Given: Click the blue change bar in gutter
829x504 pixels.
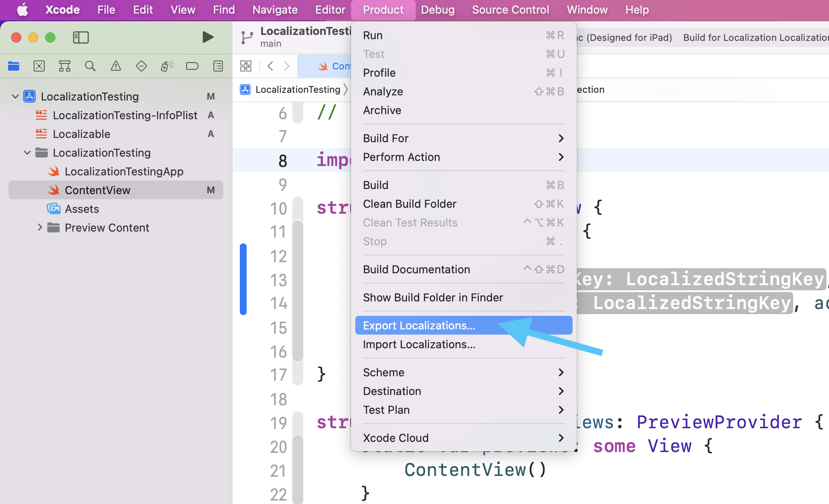Looking at the screenshot, I should click(243, 279).
